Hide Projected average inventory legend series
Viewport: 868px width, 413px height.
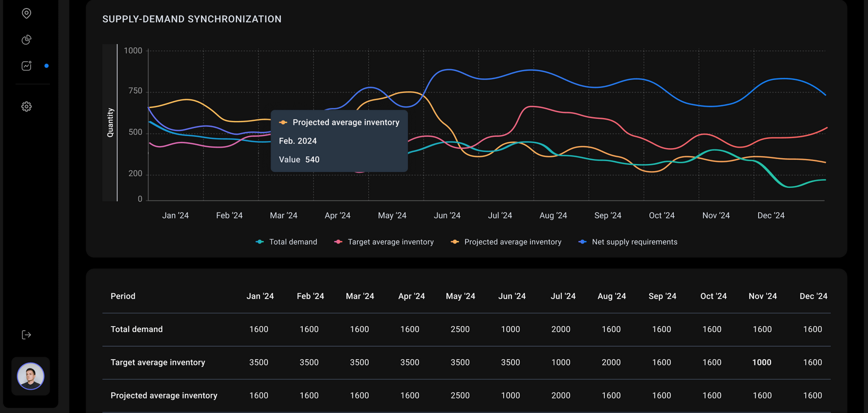506,242
